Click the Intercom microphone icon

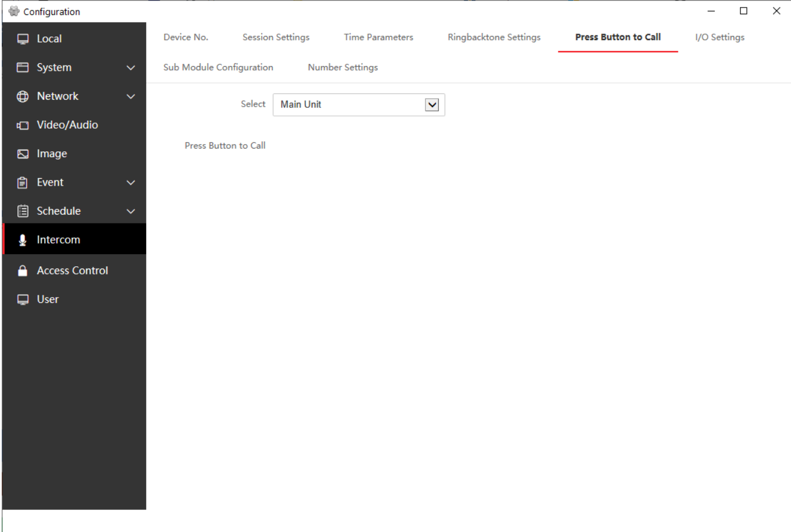pos(23,240)
